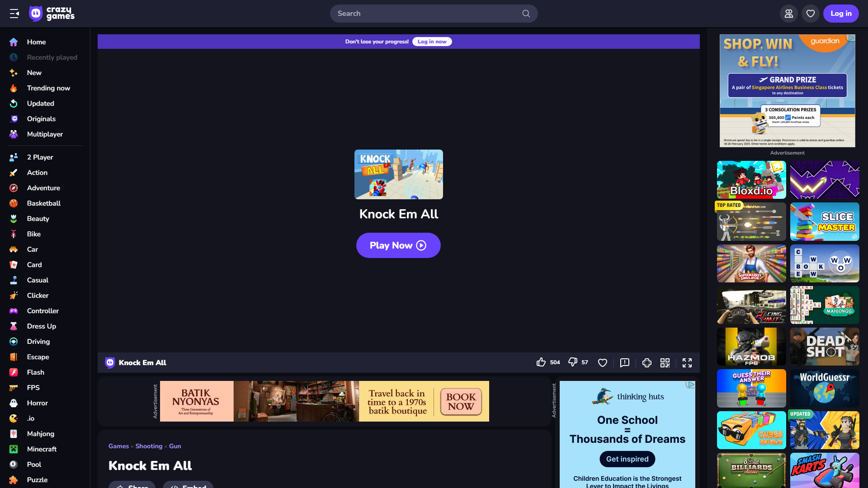The width and height of the screenshot is (868, 488).
Task: Click the like (thumbs up) icon
Action: (x=541, y=362)
